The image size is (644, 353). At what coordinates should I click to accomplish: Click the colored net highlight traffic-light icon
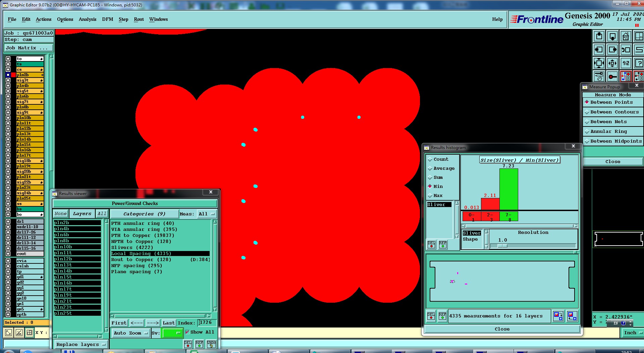click(x=626, y=77)
